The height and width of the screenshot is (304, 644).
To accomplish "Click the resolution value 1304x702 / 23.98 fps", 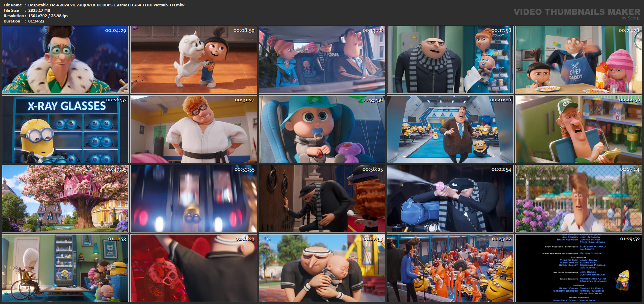I will point(48,16).
